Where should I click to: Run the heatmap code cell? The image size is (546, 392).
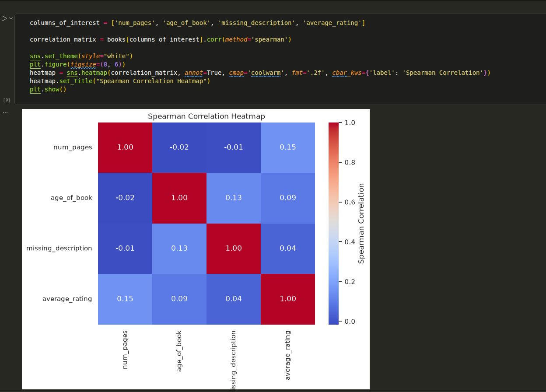tap(4, 18)
